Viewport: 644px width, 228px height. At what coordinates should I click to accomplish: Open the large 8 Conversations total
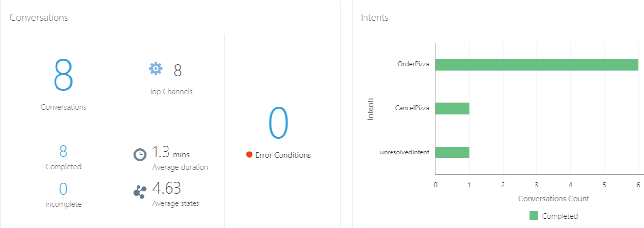coord(63,75)
